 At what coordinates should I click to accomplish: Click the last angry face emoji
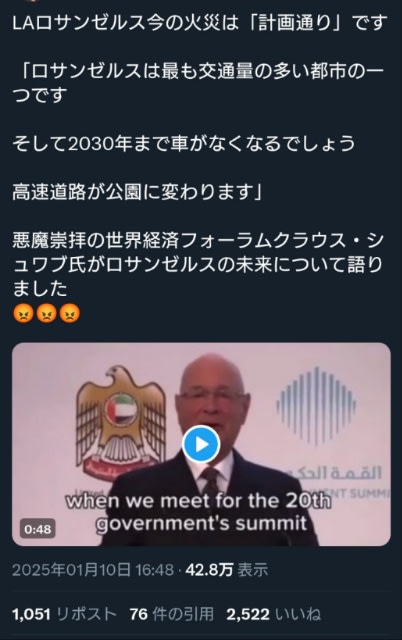pyautogui.click(x=69, y=313)
